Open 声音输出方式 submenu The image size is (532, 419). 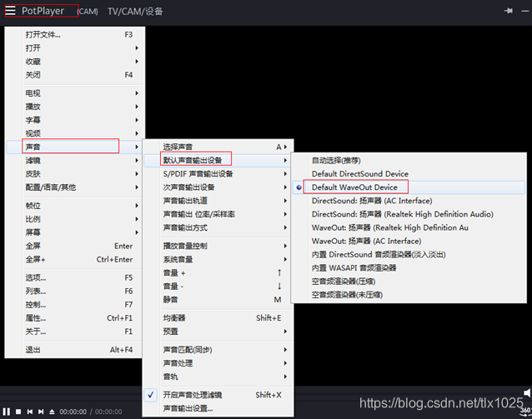click(x=217, y=227)
